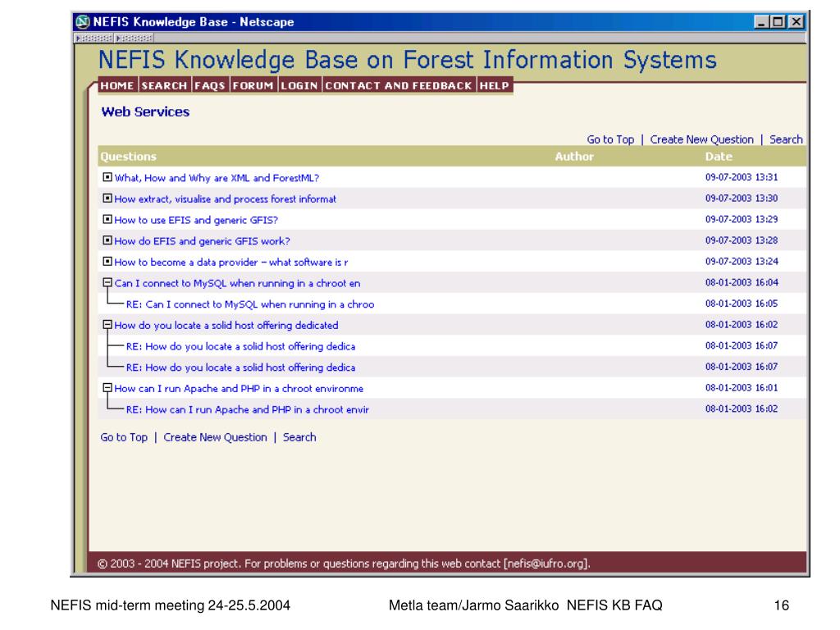Expand the 'How extract, visualise' question thread

(107, 199)
